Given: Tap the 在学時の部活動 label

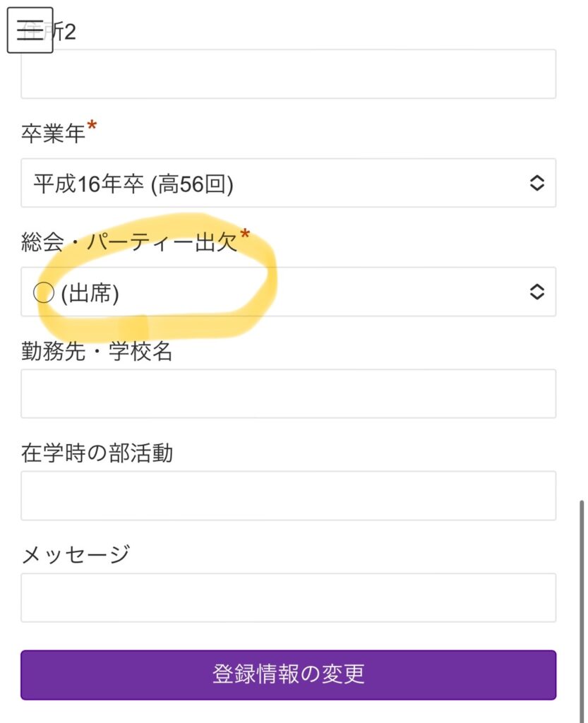Looking at the screenshot, I should (97, 453).
